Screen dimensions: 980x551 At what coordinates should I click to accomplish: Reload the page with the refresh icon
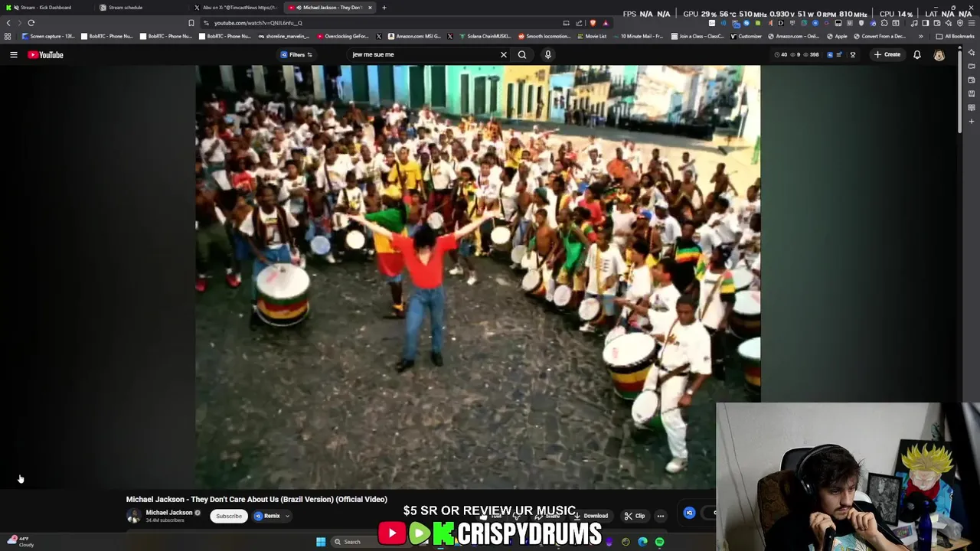[x=31, y=22]
